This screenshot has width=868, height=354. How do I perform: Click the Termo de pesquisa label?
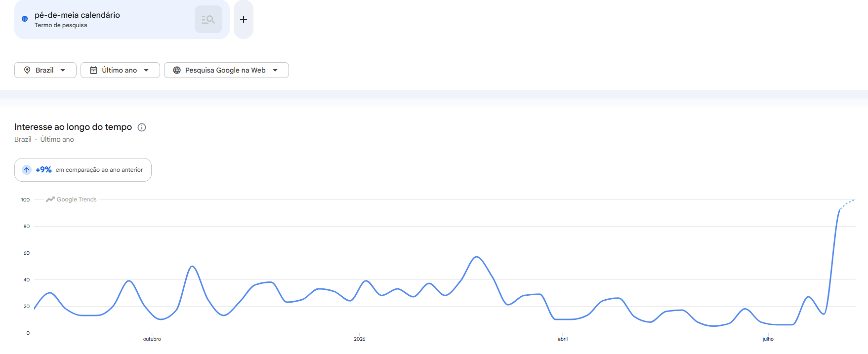coord(61,25)
